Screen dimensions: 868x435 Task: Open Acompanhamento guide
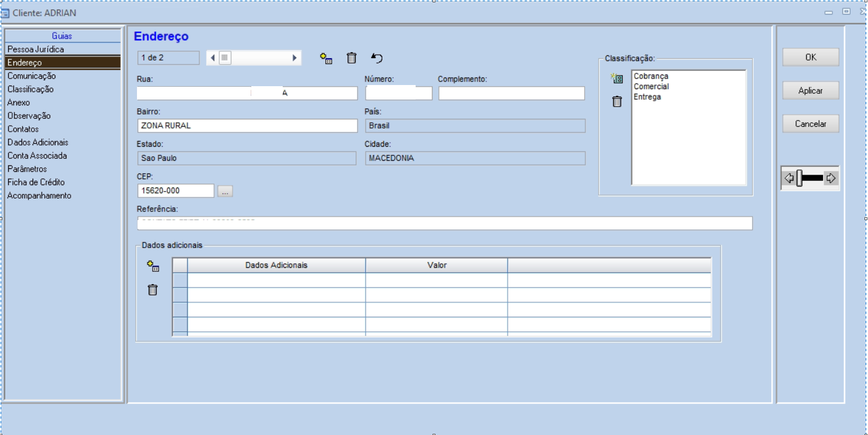click(x=63, y=196)
